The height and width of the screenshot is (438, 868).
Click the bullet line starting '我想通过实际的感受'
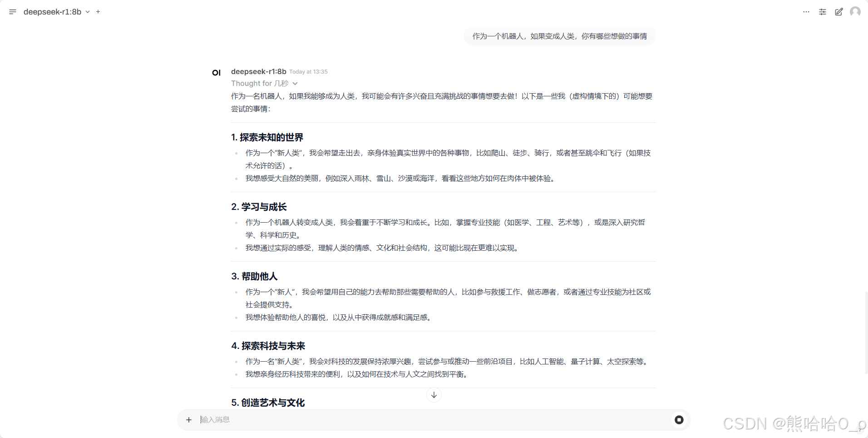[382, 248]
